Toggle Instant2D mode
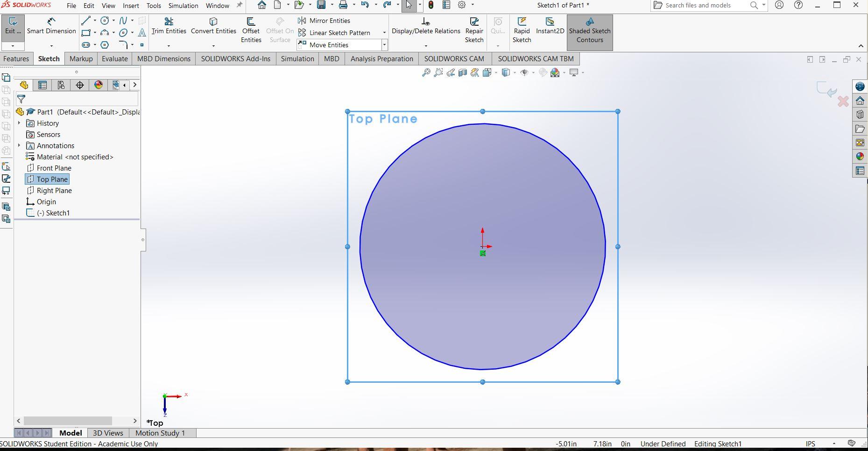This screenshot has width=868, height=451. click(550, 26)
